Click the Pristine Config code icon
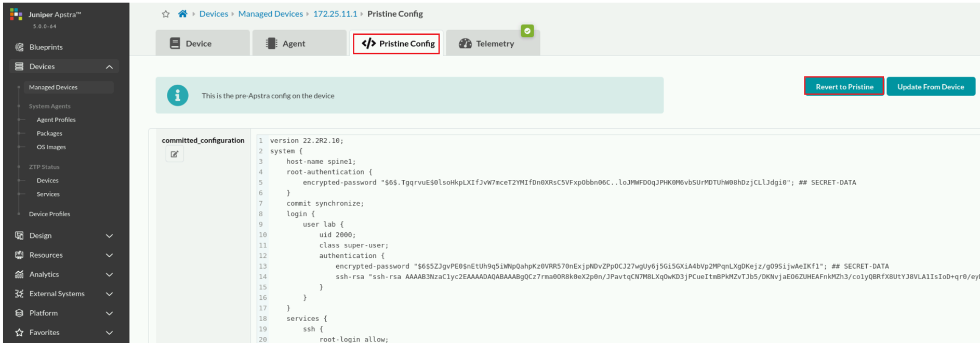This screenshot has height=343, width=980. click(x=368, y=43)
